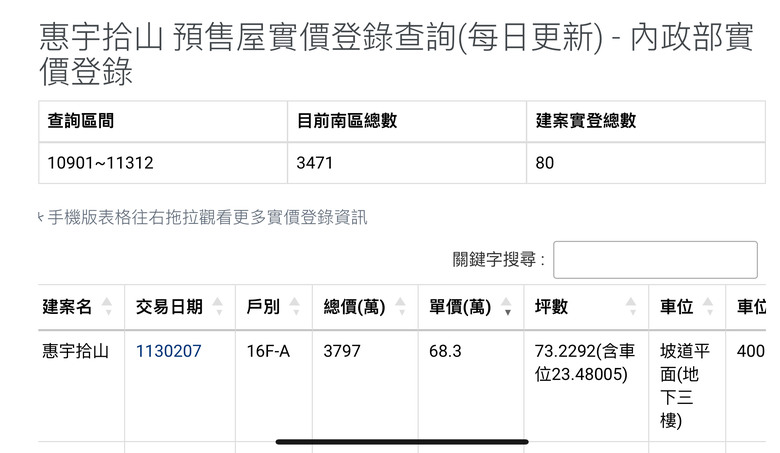Select area cell 73.2292(含車位23.48005)

click(586, 386)
